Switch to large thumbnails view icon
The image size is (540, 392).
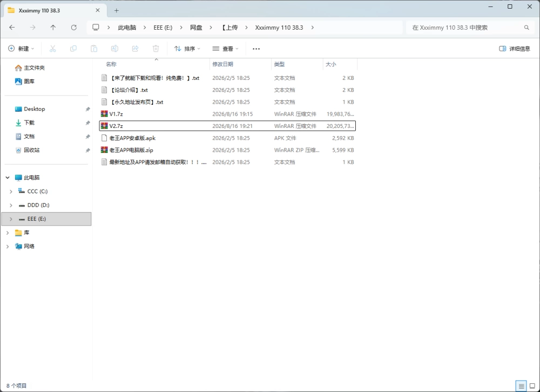pos(532,386)
